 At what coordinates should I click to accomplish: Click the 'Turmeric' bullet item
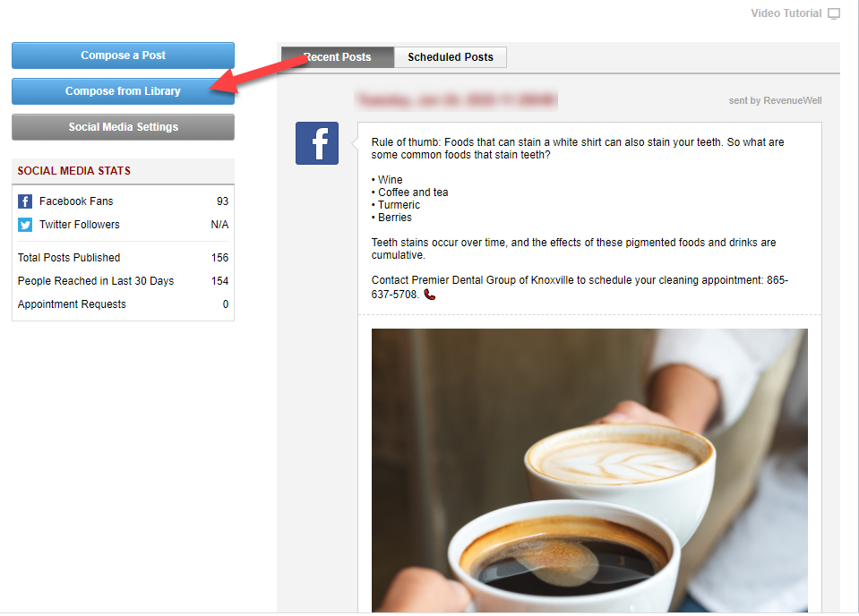(396, 205)
